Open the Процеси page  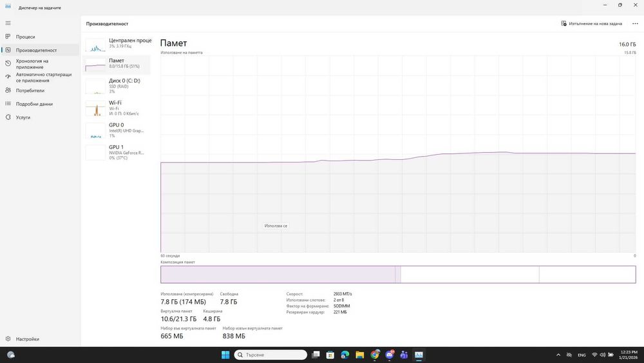40,37
